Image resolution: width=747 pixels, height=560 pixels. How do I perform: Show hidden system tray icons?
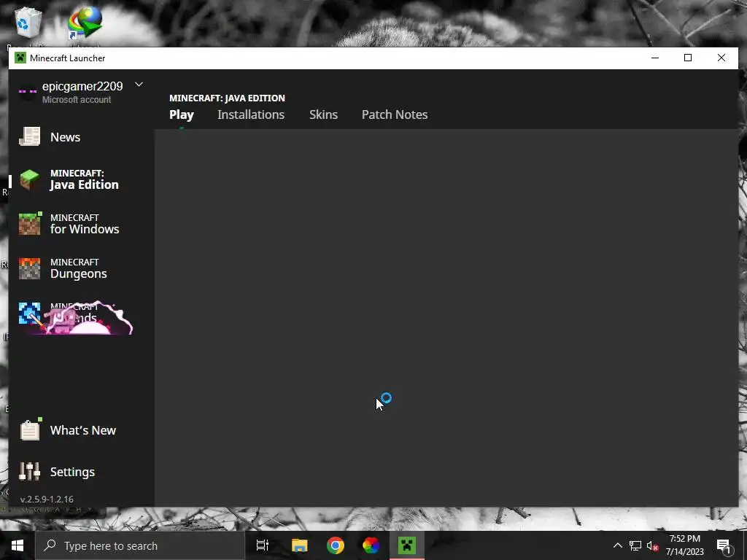click(x=617, y=545)
